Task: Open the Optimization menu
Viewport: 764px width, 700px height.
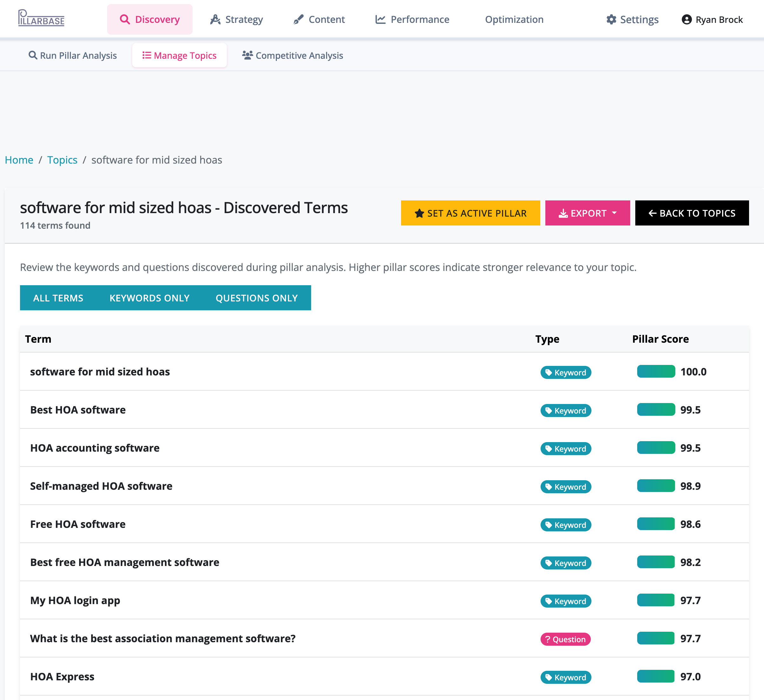Action: coord(514,19)
